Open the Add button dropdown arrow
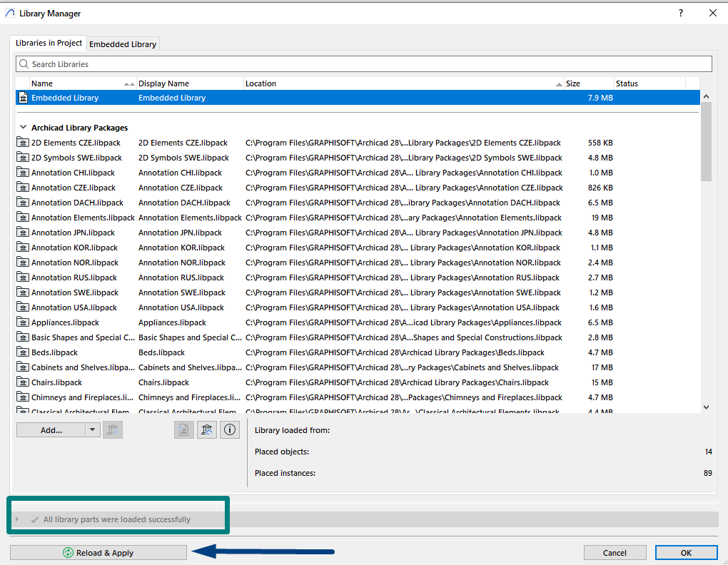The image size is (728, 565). [x=92, y=430]
